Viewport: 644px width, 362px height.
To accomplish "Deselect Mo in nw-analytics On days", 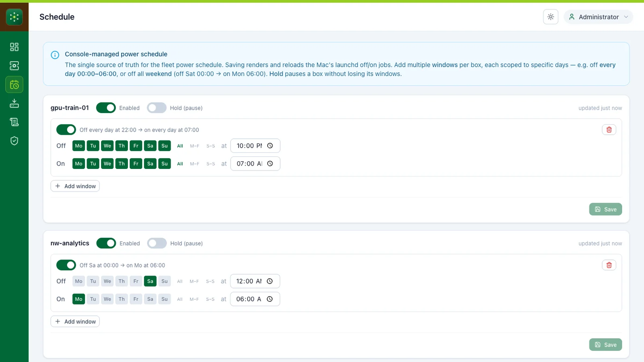I will [x=78, y=299].
